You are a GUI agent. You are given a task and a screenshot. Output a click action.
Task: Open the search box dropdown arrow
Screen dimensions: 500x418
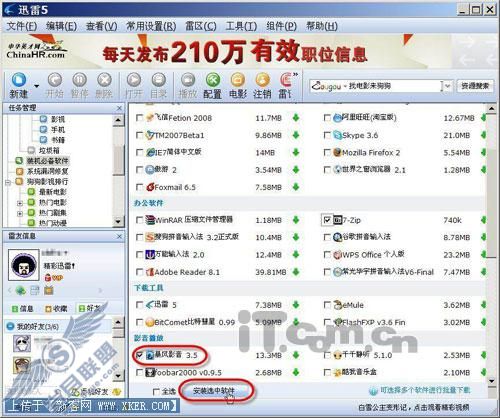(x=448, y=86)
